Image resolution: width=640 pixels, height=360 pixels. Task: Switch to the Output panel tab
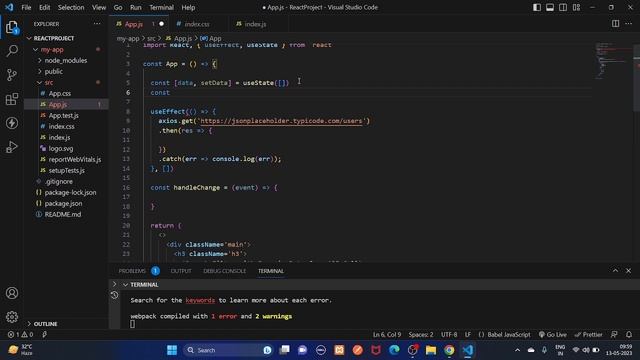pyautogui.click(x=181, y=271)
